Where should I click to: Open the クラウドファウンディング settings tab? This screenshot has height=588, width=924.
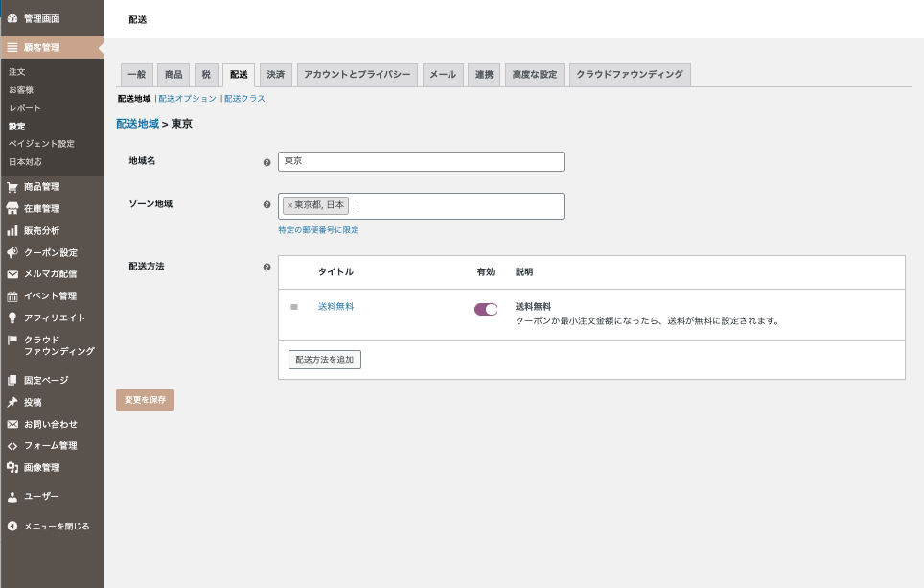[x=629, y=75]
